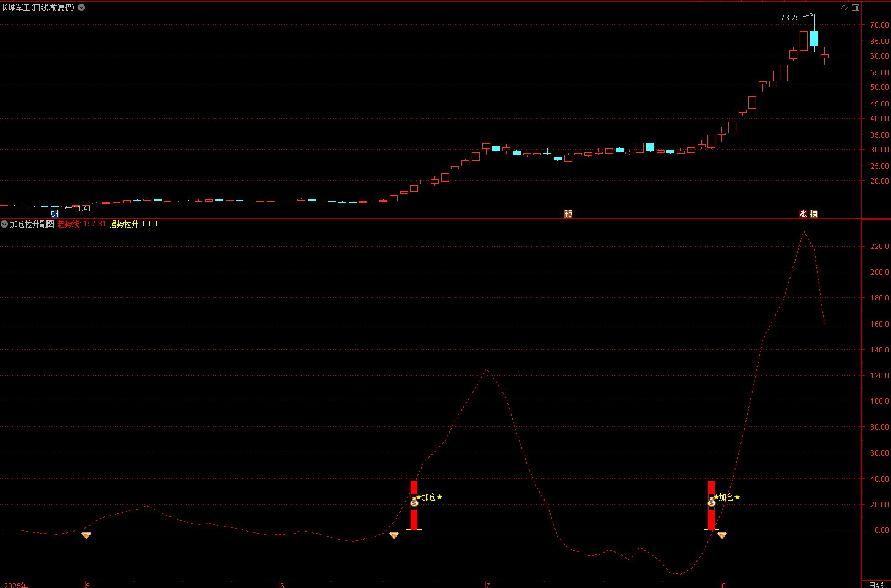Screen dimensions: 891x588
Task: Click the 70.00 price axis label
Action: (x=879, y=25)
